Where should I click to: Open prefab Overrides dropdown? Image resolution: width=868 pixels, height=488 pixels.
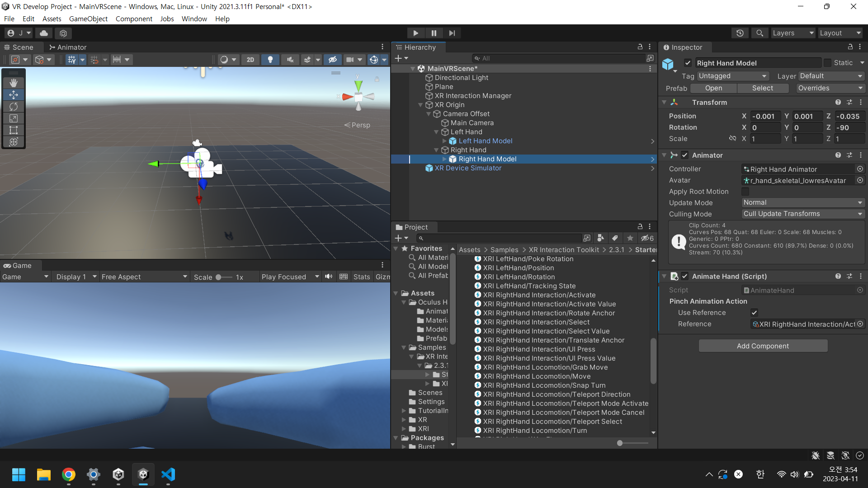(x=830, y=88)
